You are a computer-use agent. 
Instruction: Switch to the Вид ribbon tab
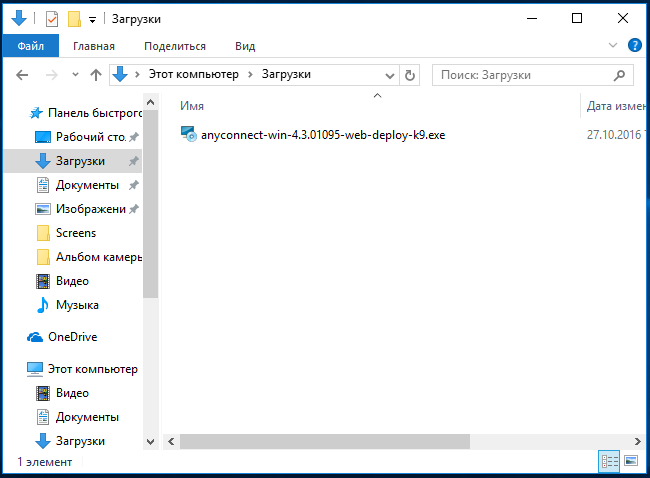245,46
